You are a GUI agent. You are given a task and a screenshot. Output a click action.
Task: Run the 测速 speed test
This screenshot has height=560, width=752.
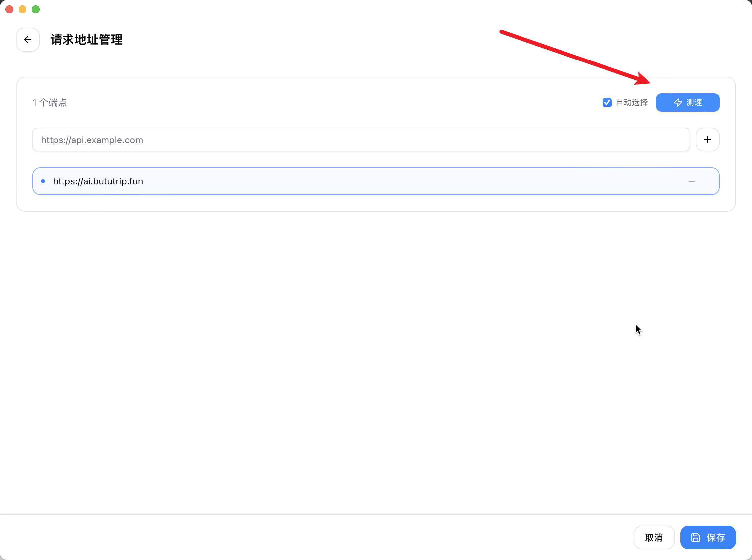[687, 102]
